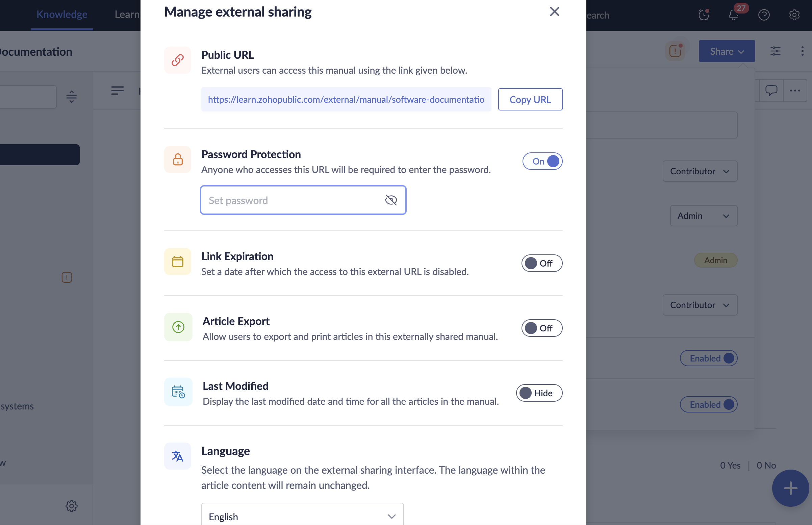The height and width of the screenshot is (525, 812).
Task: Switch the Last Modified Hide toggle
Action: (x=539, y=393)
